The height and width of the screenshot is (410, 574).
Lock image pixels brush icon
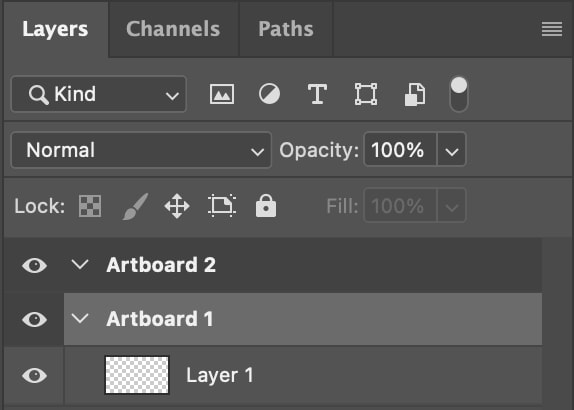coord(135,206)
